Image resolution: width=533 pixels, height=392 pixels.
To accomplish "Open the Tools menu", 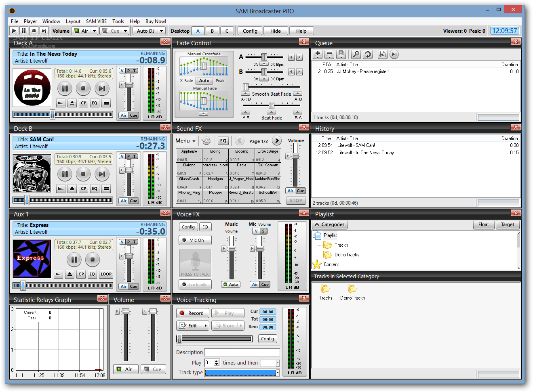I will 118,21.
